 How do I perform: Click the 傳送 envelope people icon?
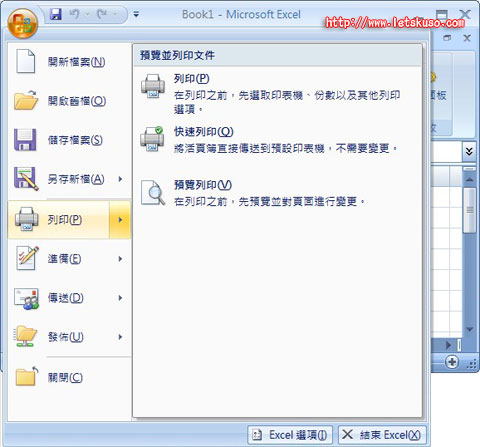click(27, 298)
